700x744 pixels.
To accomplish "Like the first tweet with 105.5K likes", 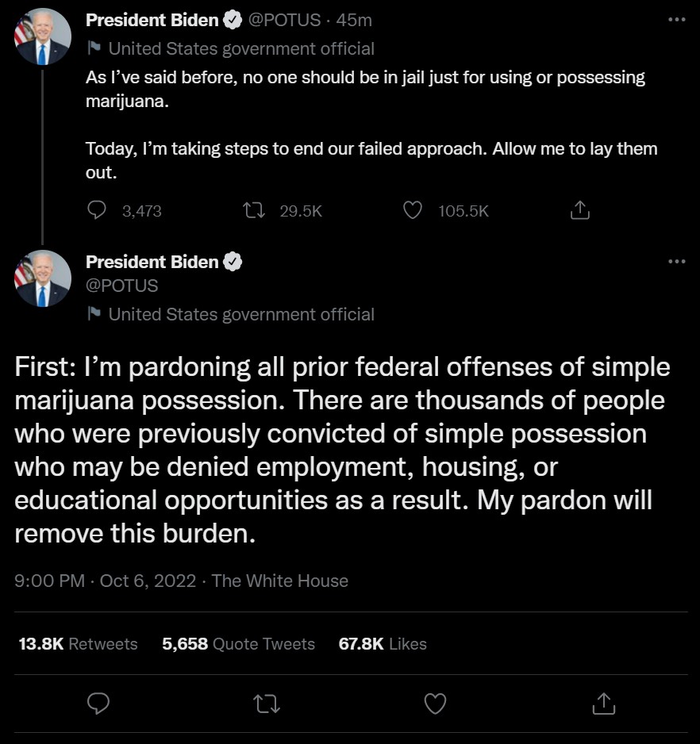I will pyautogui.click(x=413, y=210).
